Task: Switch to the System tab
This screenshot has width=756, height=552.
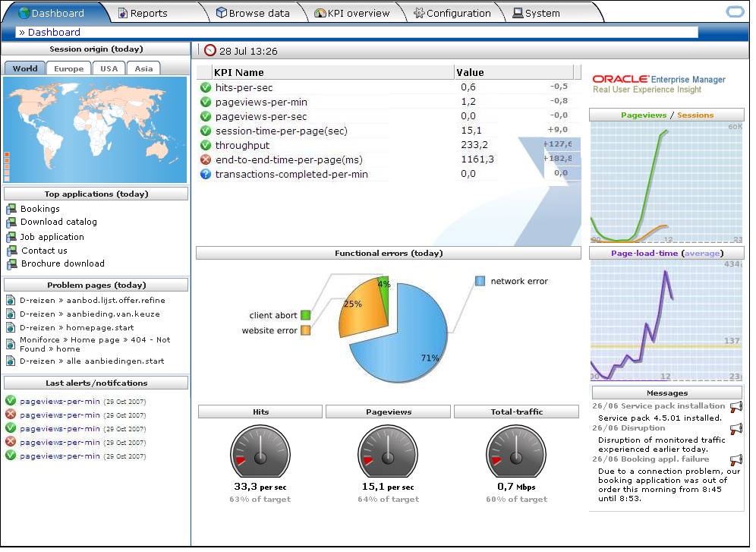Action: pos(536,13)
